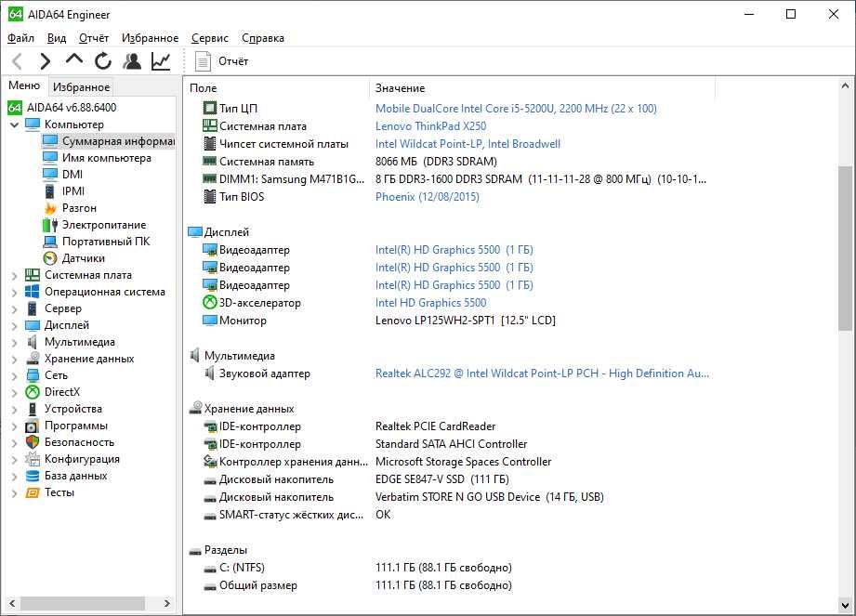This screenshot has height=616, width=856.
Task: Click the Датчики sensor gauge icon
Action: tap(49, 258)
